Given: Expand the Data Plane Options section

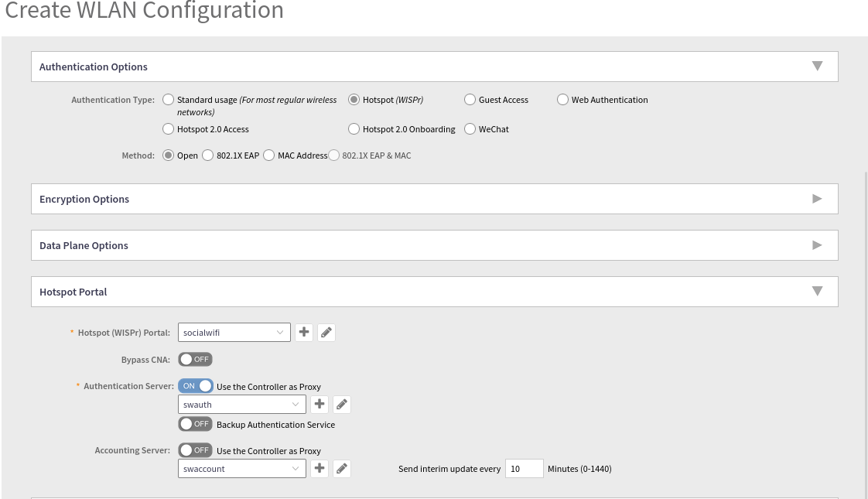Looking at the screenshot, I should point(817,245).
